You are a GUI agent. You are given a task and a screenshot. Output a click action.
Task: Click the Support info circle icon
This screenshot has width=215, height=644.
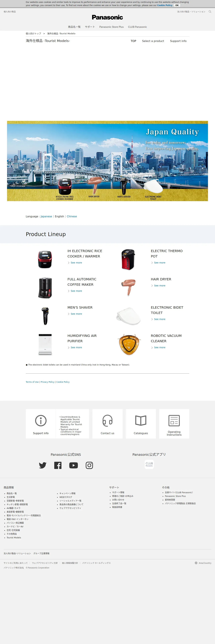coord(41,421)
